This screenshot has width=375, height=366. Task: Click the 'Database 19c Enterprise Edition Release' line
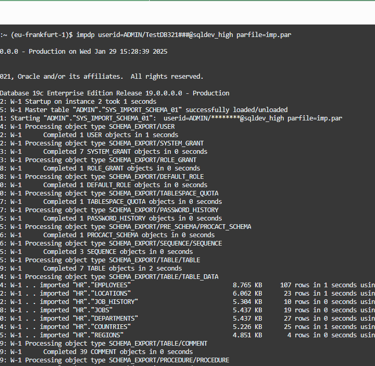point(115,93)
